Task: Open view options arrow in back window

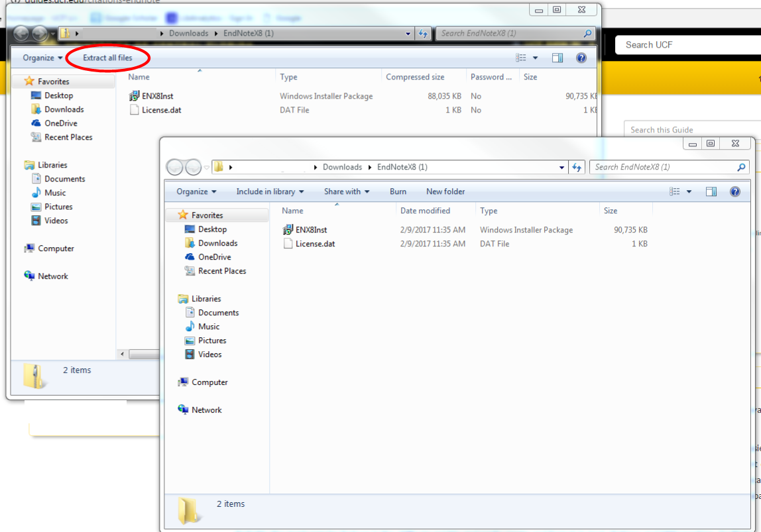Action: coord(536,58)
